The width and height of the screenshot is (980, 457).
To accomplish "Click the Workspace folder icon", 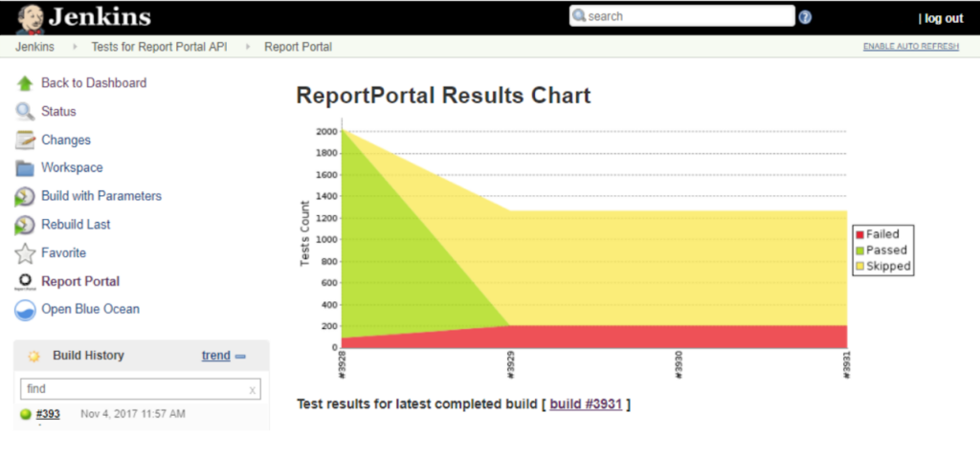I will tap(25, 168).
